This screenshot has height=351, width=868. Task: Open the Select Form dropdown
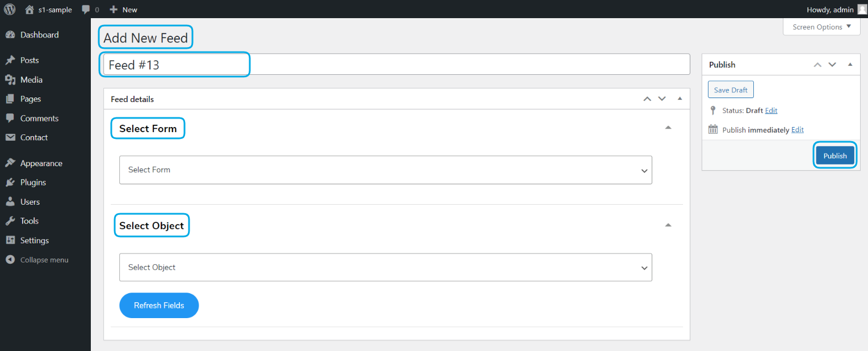[385, 170]
